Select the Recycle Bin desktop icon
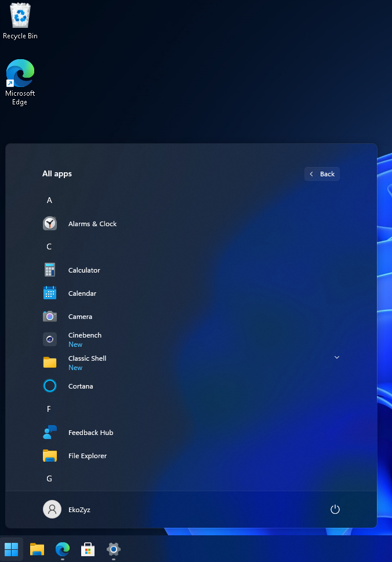This screenshot has width=392, height=562. coord(20,21)
